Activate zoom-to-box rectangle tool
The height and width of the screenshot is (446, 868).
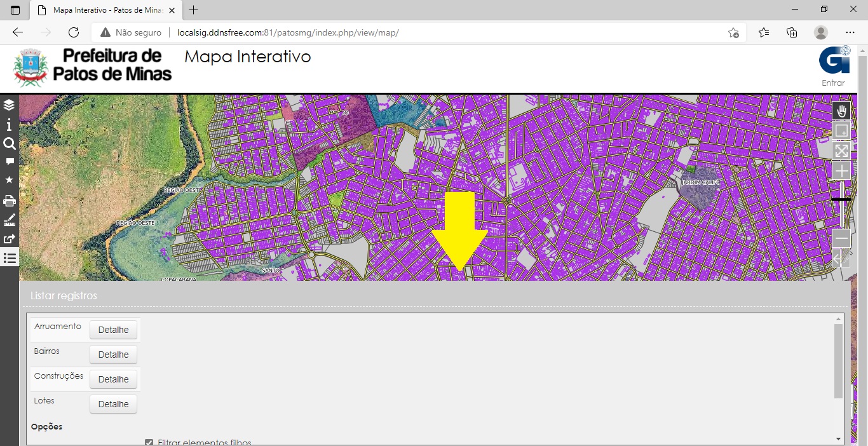(x=841, y=131)
